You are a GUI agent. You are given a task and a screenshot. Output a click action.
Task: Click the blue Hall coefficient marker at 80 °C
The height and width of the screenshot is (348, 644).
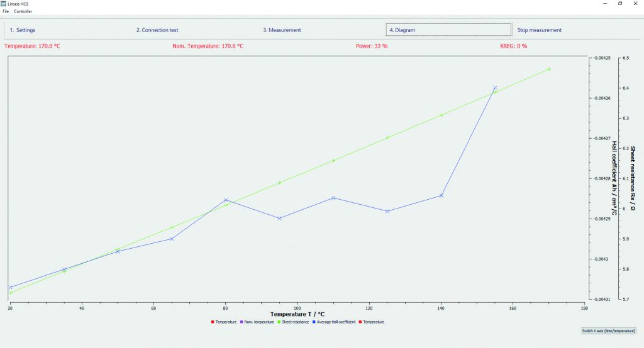[x=226, y=200]
